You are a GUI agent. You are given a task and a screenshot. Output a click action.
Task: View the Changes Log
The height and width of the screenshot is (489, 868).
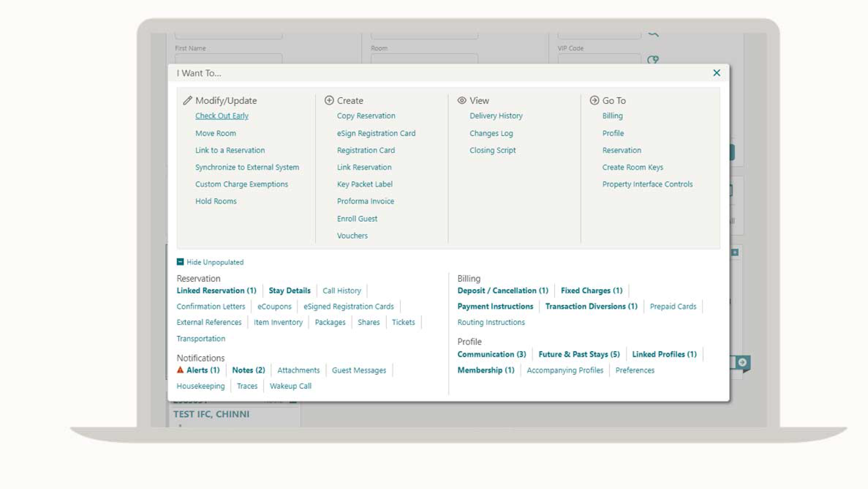(491, 133)
